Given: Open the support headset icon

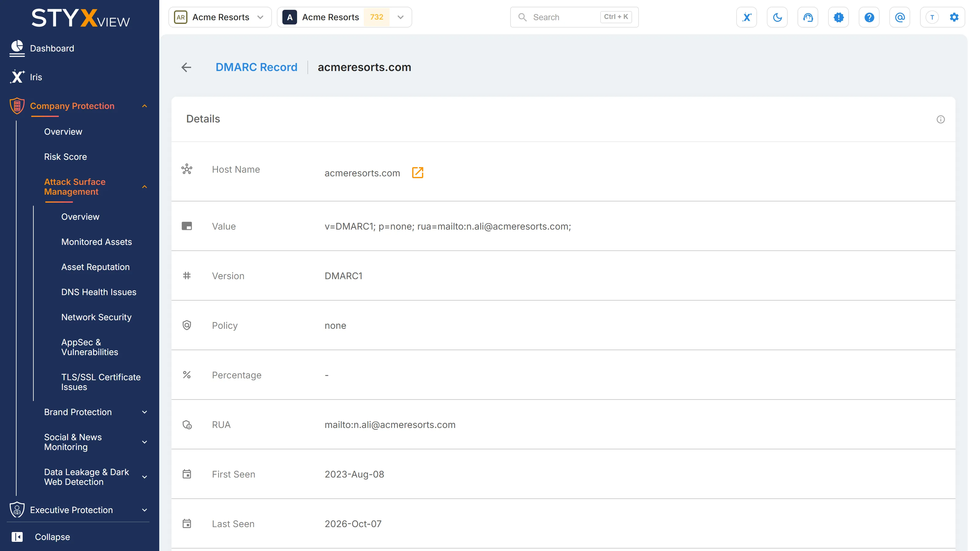Looking at the screenshot, I should (x=808, y=17).
